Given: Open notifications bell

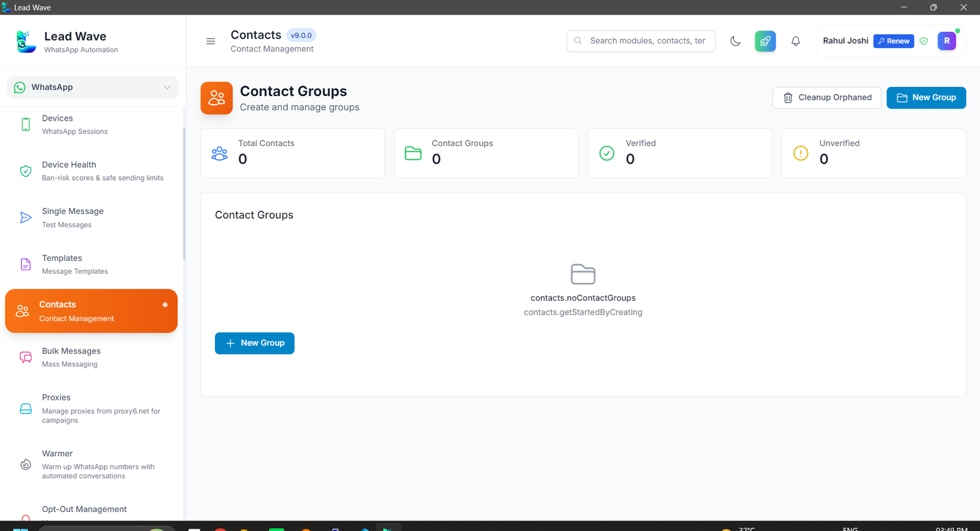Looking at the screenshot, I should (x=796, y=41).
